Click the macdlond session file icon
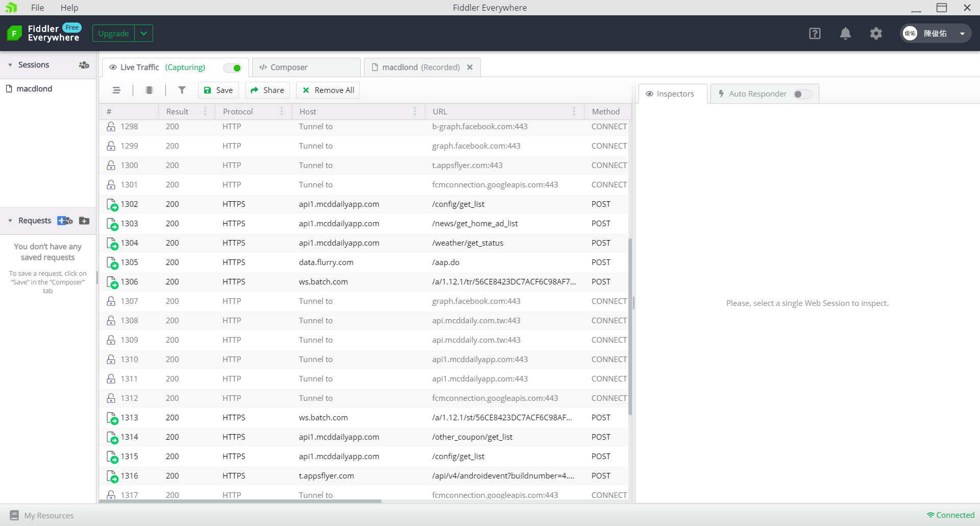Viewport: 980px width, 526px height. 9,89
